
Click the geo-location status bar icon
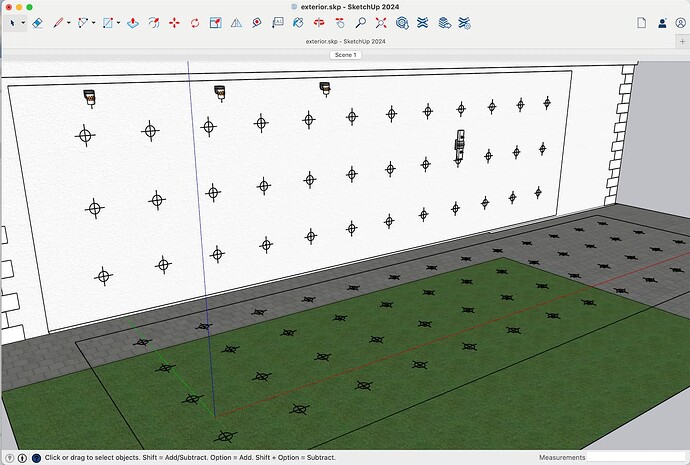pyautogui.click(x=10, y=458)
